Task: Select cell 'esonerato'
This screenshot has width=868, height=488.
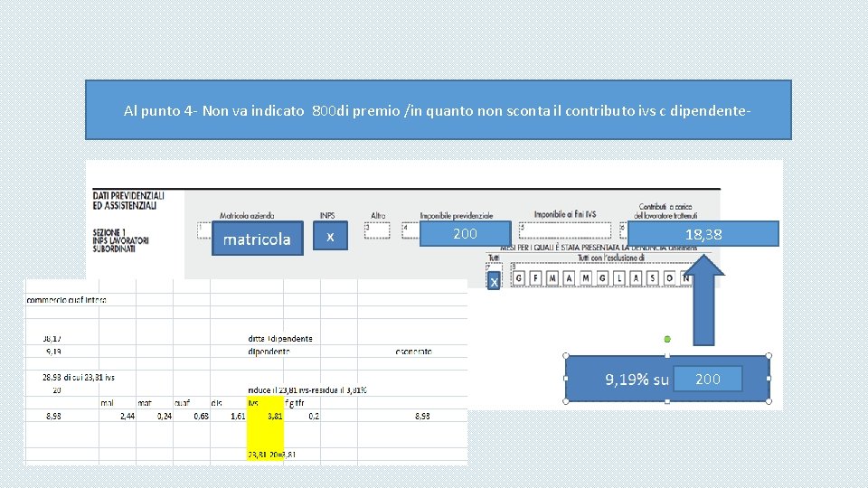Action: pos(413,352)
